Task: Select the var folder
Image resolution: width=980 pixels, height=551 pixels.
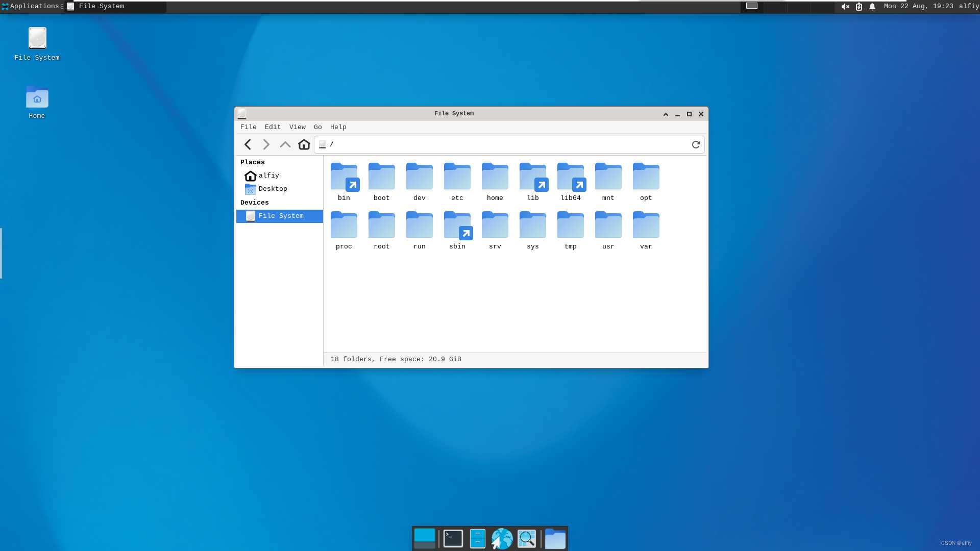Action: 646,230
